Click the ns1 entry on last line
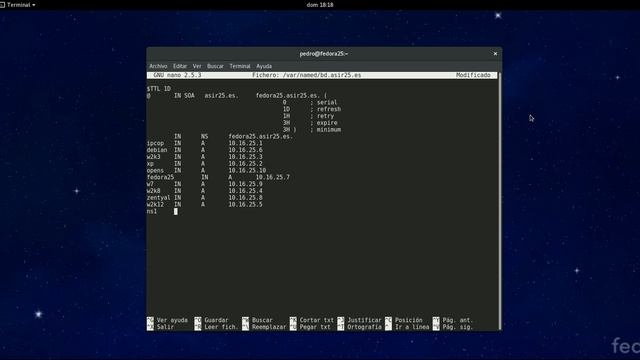The width and height of the screenshot is (640, 360). click(152, 211)
